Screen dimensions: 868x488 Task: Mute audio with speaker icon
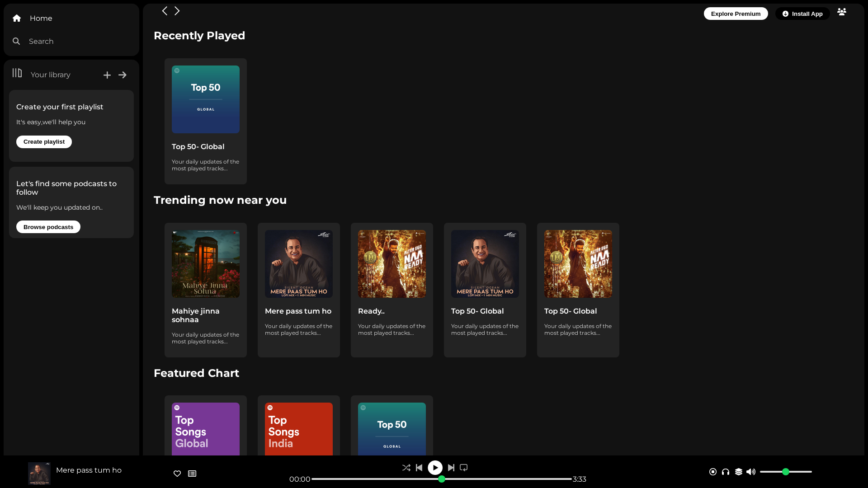point(751,472)
